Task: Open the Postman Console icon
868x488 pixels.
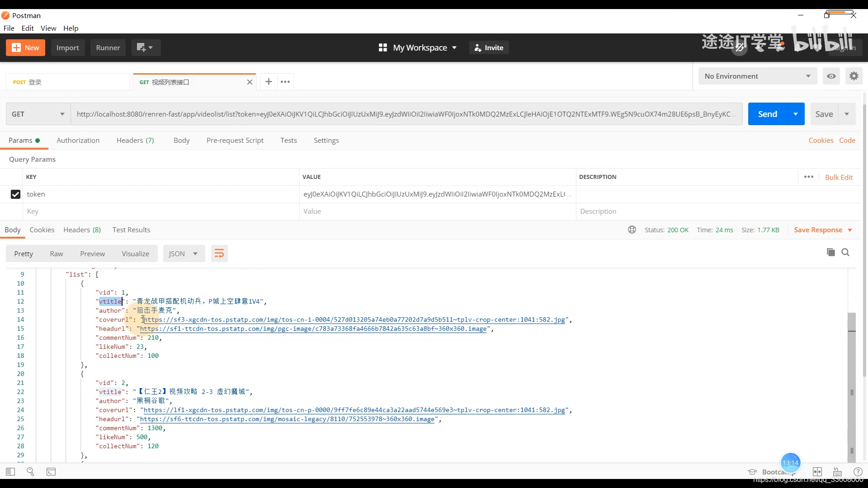Action: click(51, 472)
